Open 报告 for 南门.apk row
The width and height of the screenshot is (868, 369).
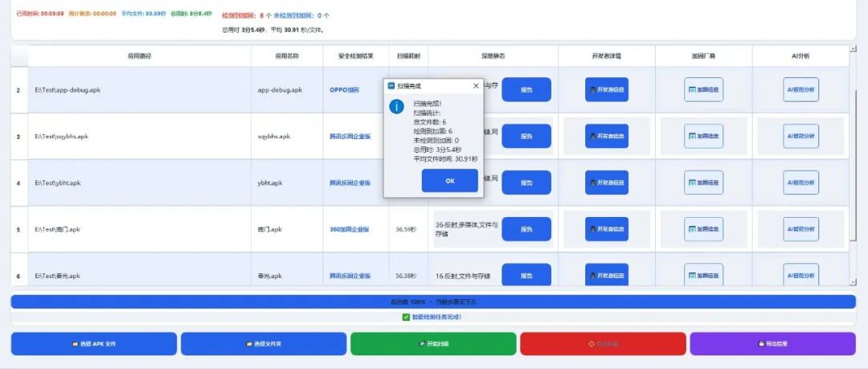(x=526, y=229)
